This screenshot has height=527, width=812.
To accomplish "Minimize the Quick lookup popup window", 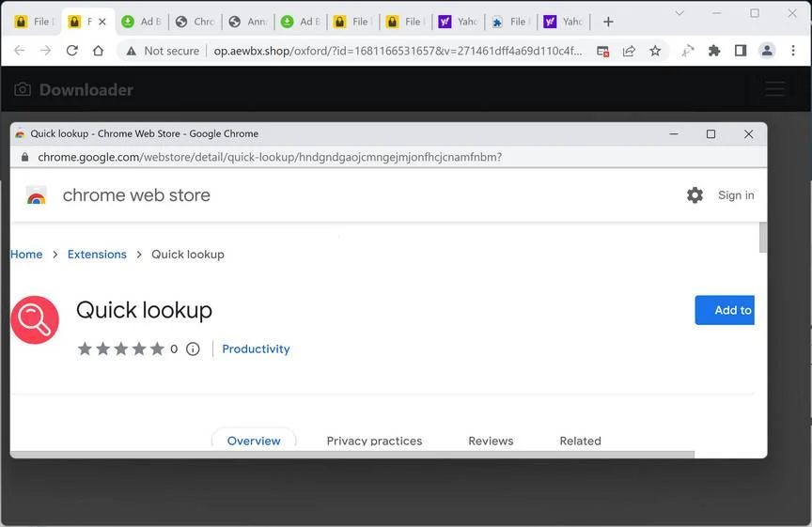I will 674,134.
